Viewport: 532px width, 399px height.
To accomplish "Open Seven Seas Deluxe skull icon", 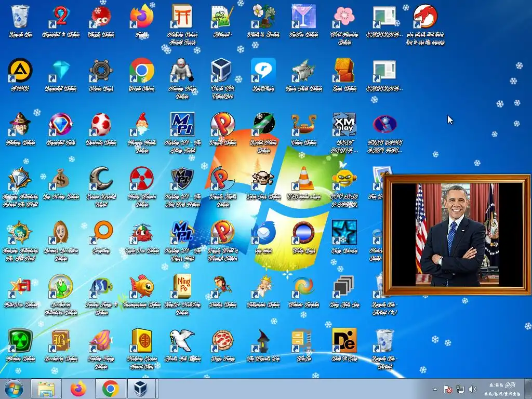I will click(263, 178).
